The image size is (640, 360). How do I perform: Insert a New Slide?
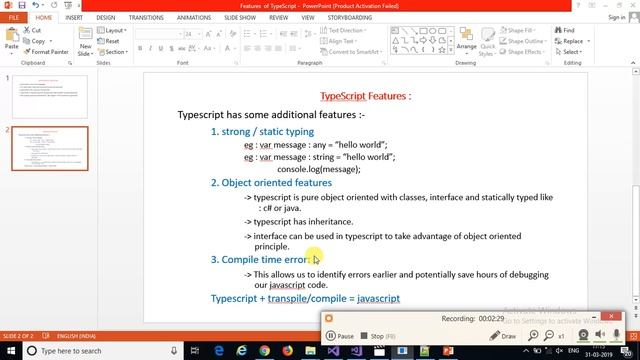pos(85,42)
